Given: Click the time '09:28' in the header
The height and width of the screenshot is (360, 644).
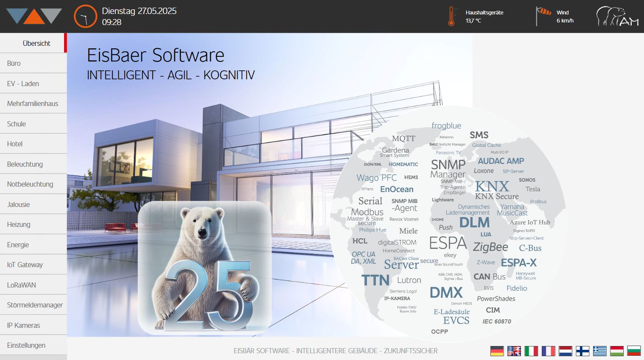Looking at the screenshot, I should [112, 22].
